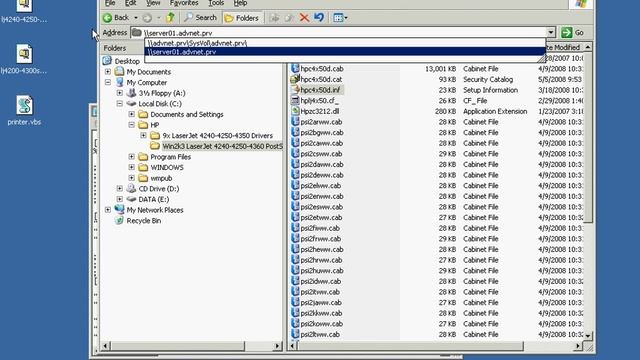Viewport: 640px width, 360px height.
Task: Open the Edit menu
Action: (x=131, y=3)
